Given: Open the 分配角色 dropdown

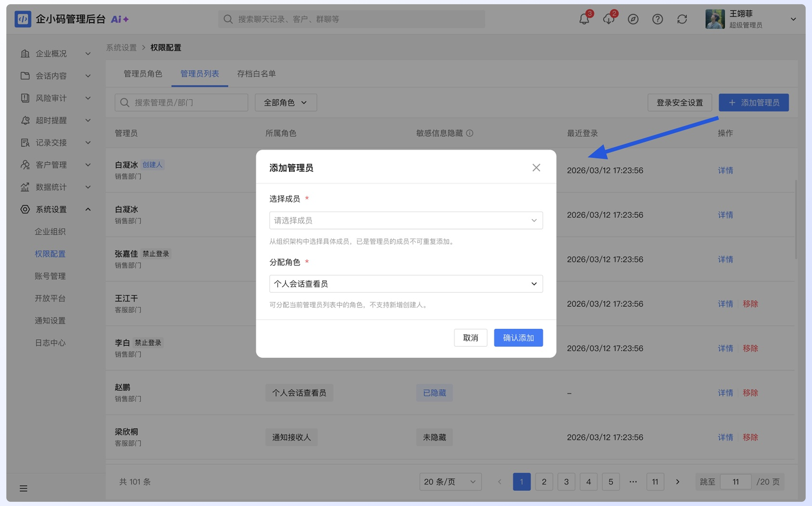Looking at the screenshot, I should 406,284.
